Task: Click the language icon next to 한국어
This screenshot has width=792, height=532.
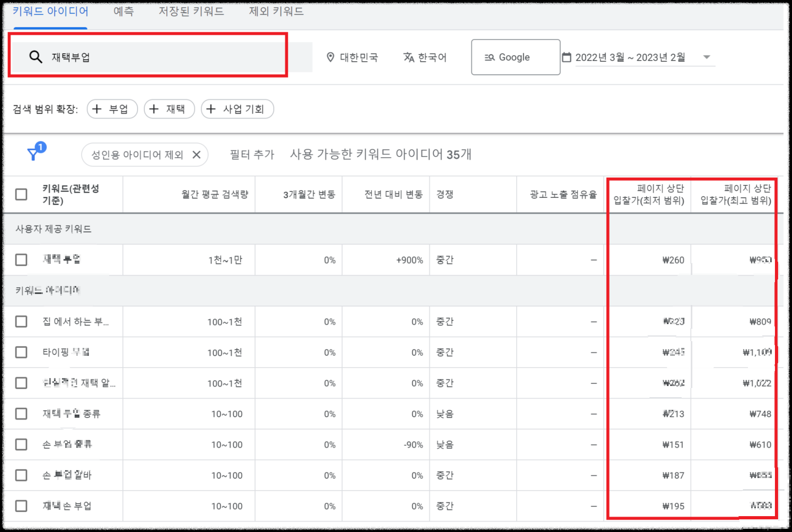Action: click(410, 57)
